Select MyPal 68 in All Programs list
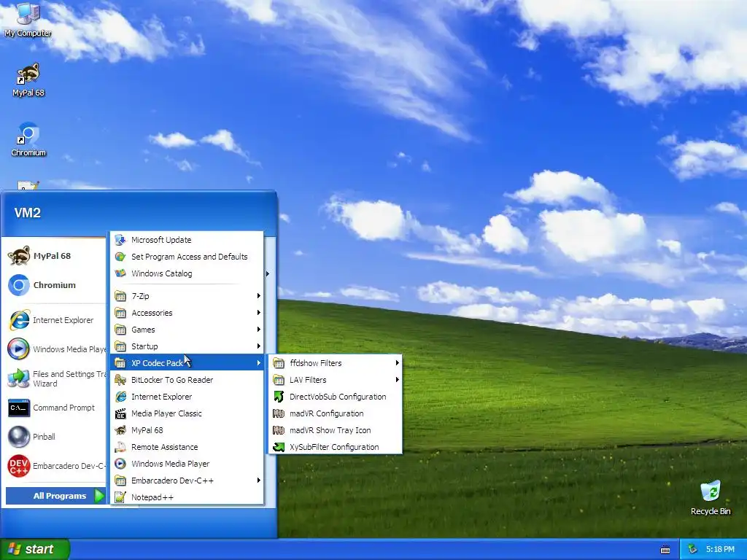The width and height of the screenshot is (747, 560). [x=187, y=430]
